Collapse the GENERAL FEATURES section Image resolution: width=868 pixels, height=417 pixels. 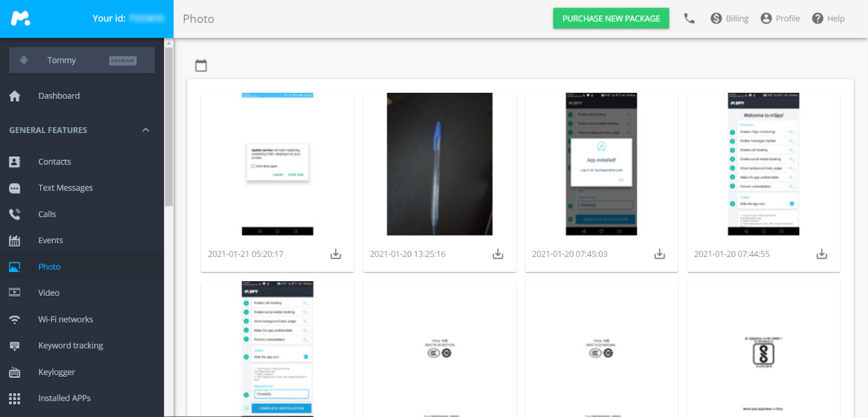145,130
